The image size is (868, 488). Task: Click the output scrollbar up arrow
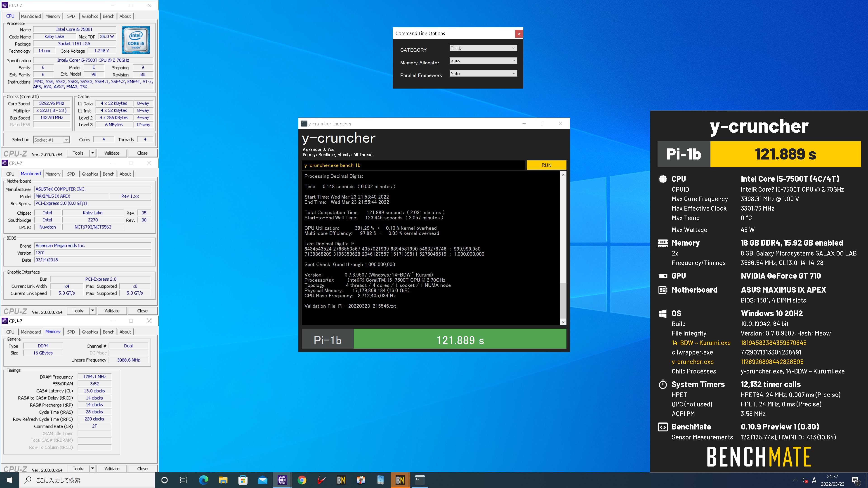(563, 175)
